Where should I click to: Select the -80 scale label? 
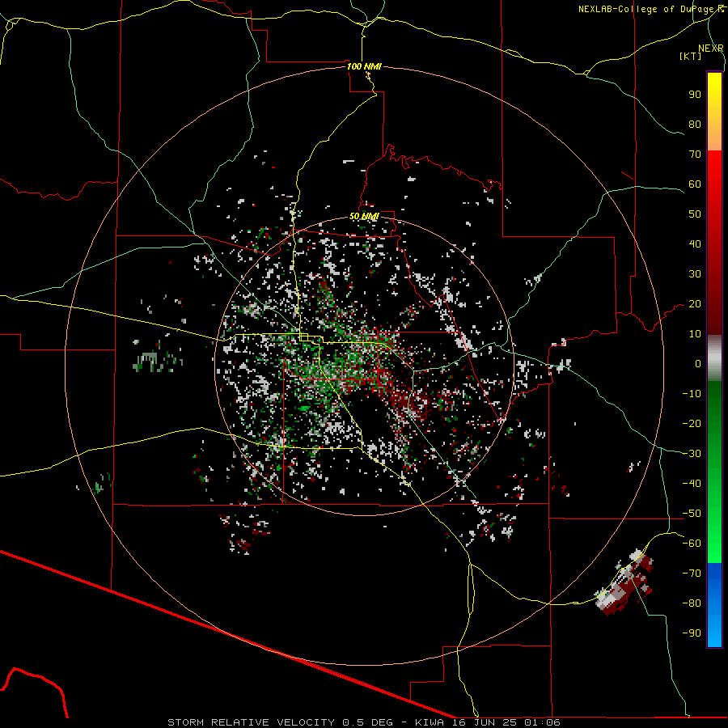692,603
